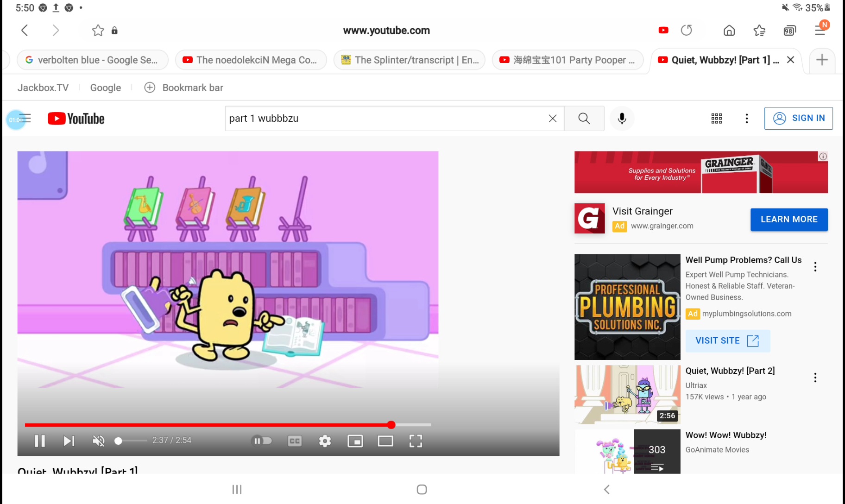The width and height of the screenshot is (845, 504).
Task: Switch to The Splinter/transcript tab
Action: [409, 60]
